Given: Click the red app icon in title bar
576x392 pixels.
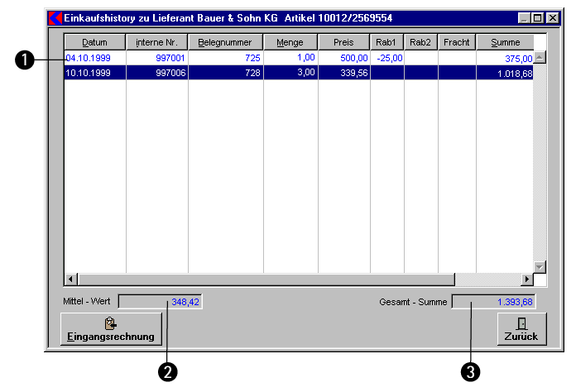Looking at the screenshot, I should click(55, 17).
